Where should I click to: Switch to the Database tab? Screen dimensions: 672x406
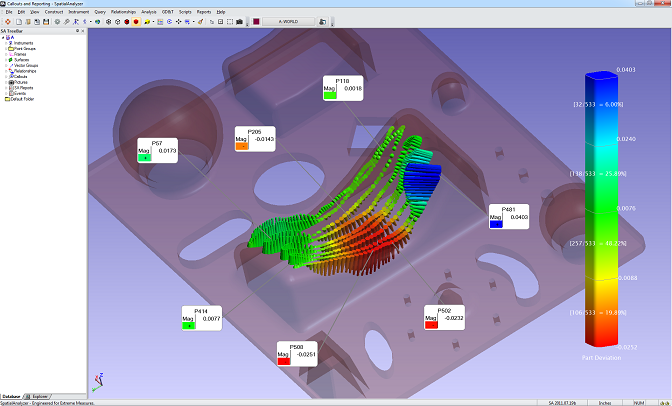point(11,397)
